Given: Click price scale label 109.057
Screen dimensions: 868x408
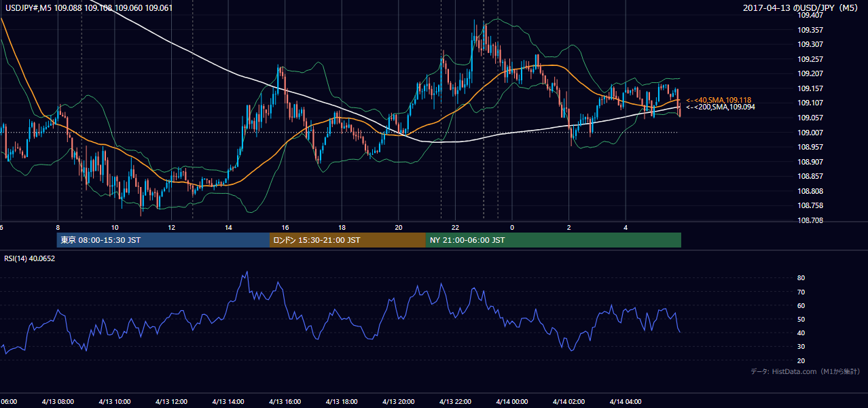Looking at the screenshot, I should pos(810,118).
